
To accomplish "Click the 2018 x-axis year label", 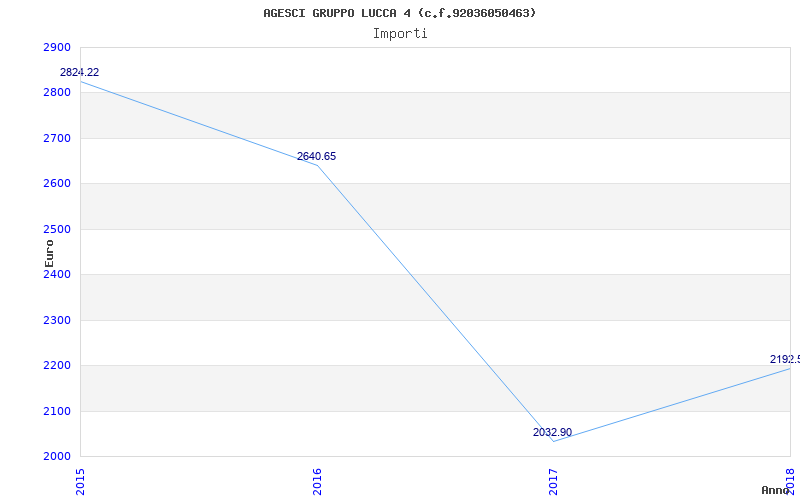I will 790,480.
